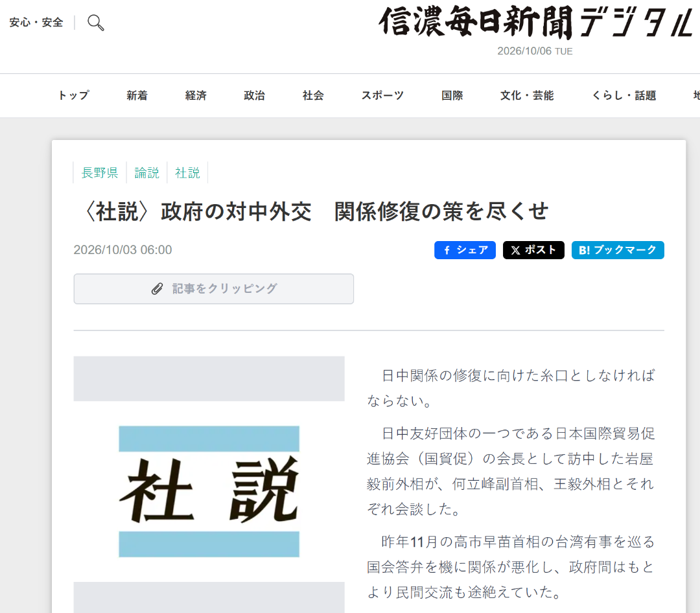700x613 pixels.
Task: Click the 長野県 category tag
Action: (x=100, y=173)
